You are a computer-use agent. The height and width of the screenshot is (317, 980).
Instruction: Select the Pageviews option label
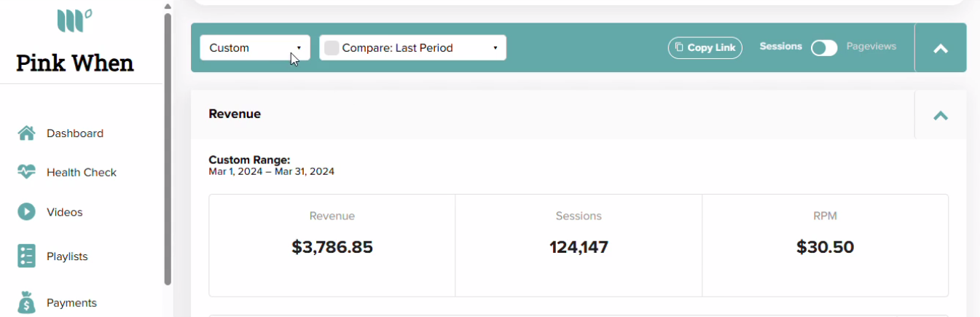tap(871, 47)
